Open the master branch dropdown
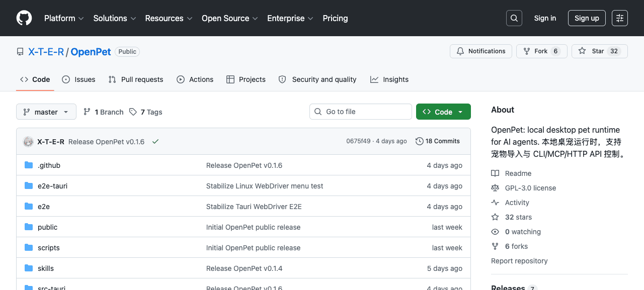 point(46,112)
